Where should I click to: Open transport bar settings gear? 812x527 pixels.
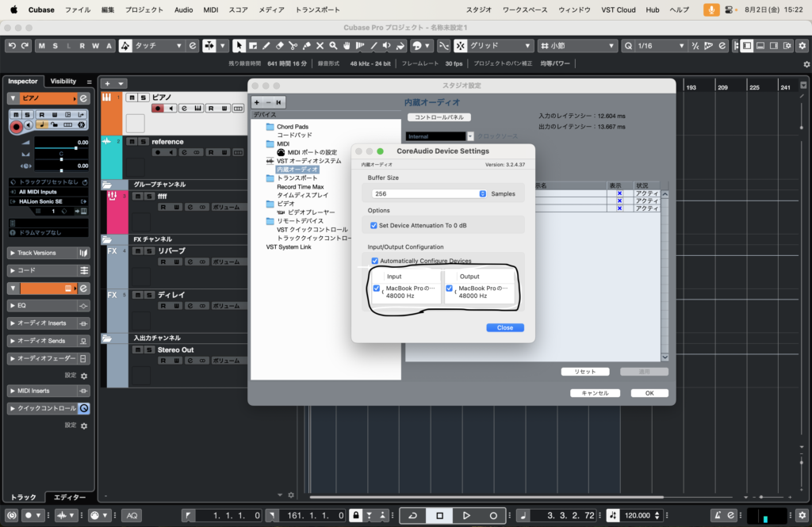pyautogui.click(x=802, y=515)
